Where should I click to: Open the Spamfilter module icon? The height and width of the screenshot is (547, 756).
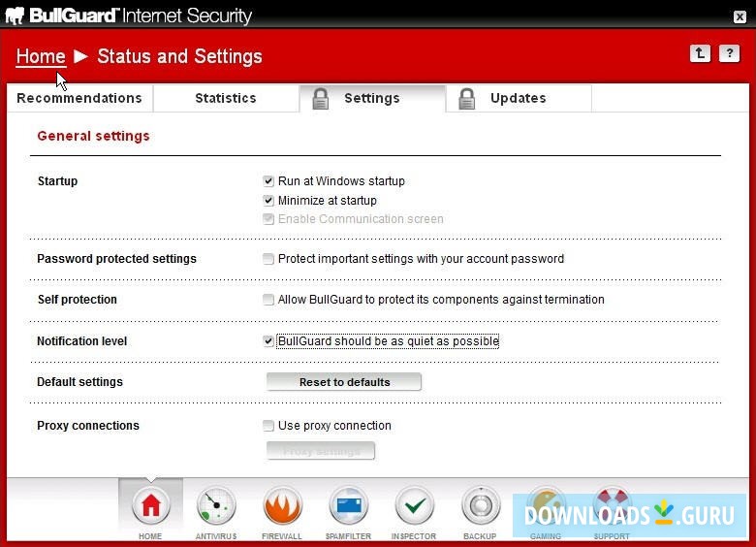point(348,506)
